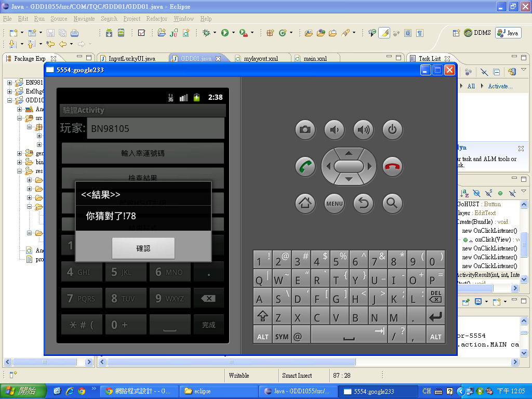Click the 玩家 text field containing BN98105
This screenshot has width=532, height=399.
tap(155, 128)
